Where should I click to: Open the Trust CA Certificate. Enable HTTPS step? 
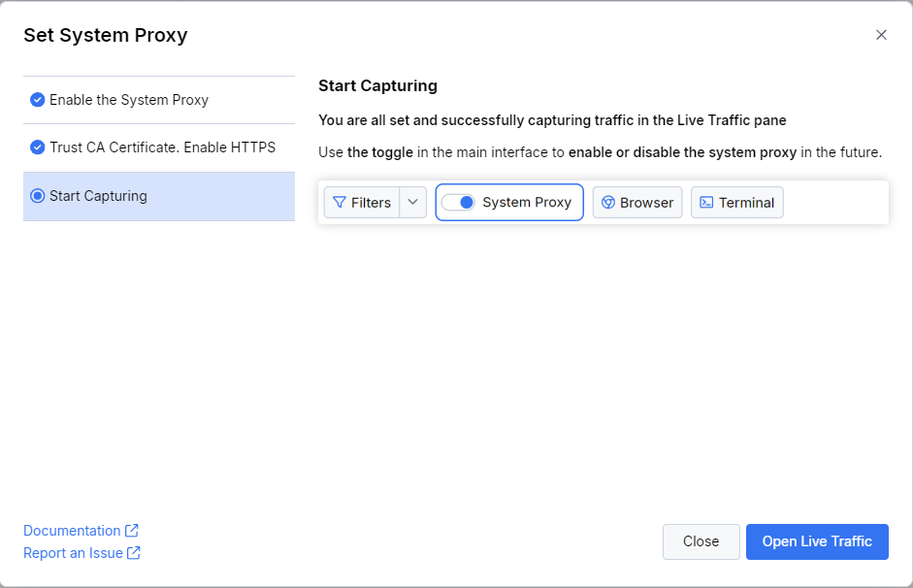[x=162, y=147]
